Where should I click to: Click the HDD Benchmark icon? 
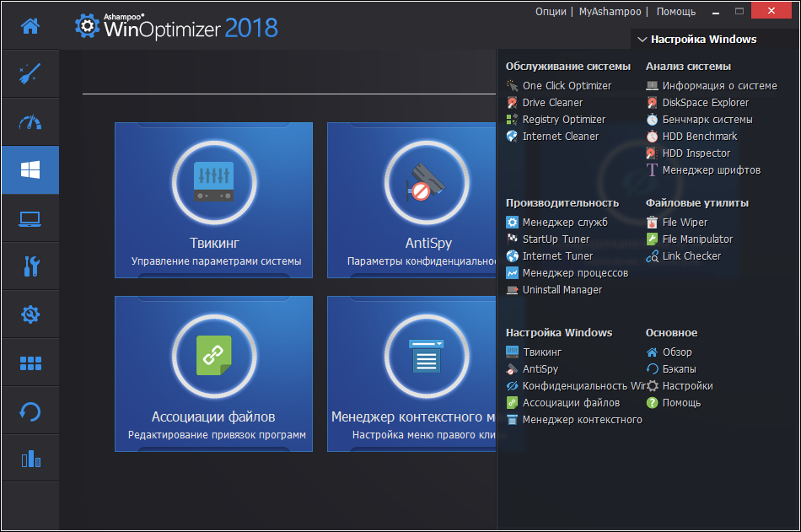coord(652,137)
